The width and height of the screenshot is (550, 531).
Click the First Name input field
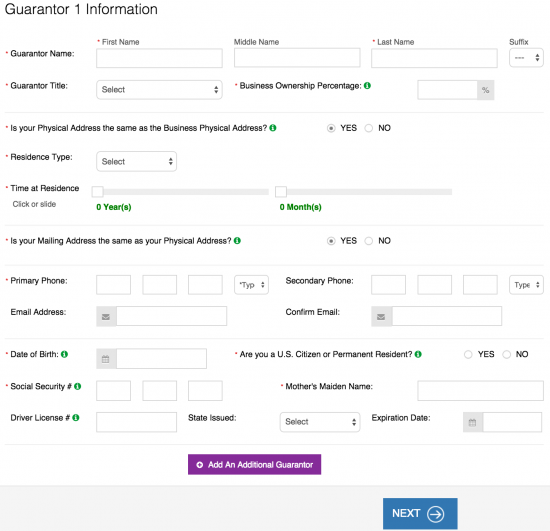pos(159,58)
